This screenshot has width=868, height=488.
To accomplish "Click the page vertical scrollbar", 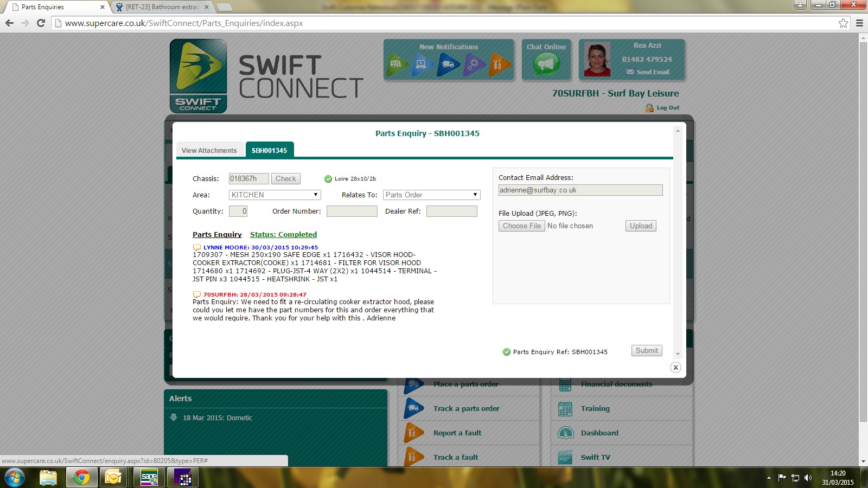I will click(863, 233).
